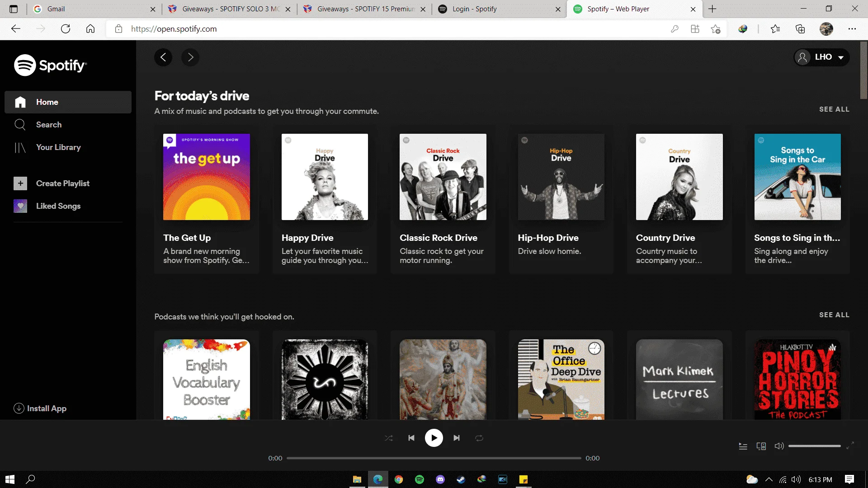Skip to the previous track
Viewport: 868px width, 488px height.
tap(411, 438)
